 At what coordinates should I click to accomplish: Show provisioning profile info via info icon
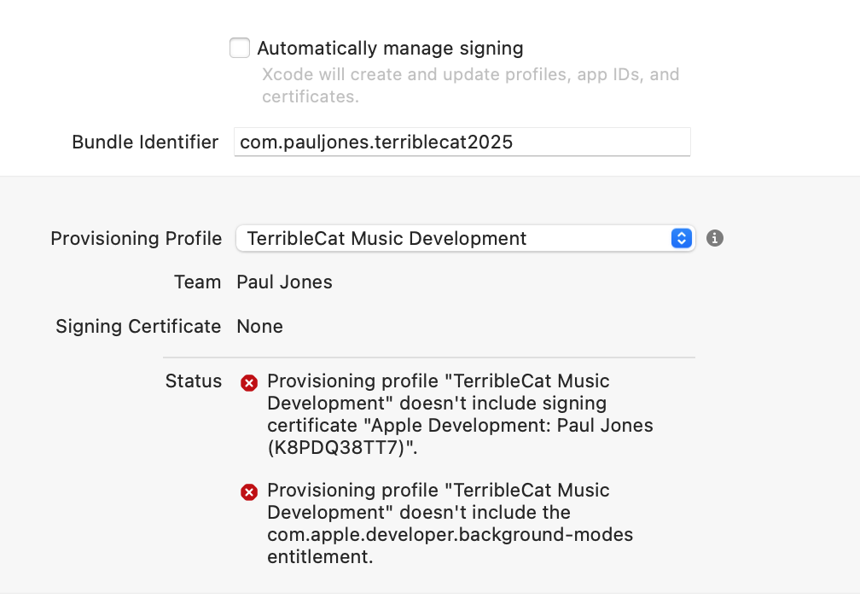715,238
